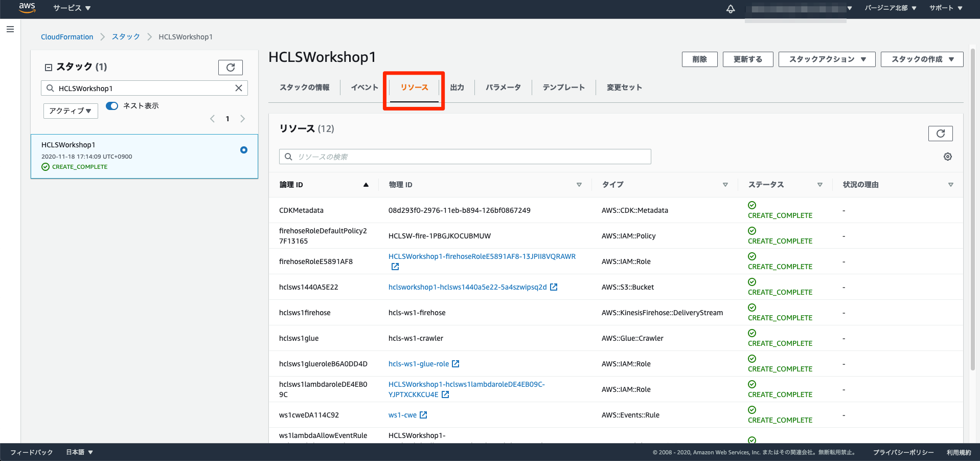Open CloudFormation breadcrumb link
Image resolution: width=980 pixels, height=461 pixels.
tap(67, 37)
